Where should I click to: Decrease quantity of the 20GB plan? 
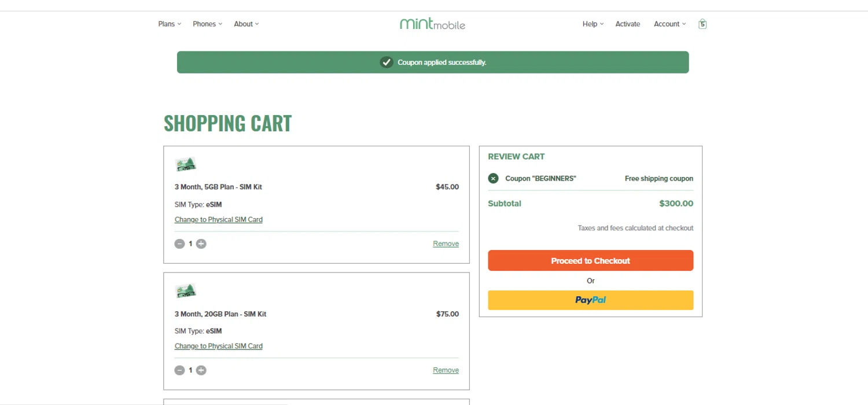click(179, 370)
